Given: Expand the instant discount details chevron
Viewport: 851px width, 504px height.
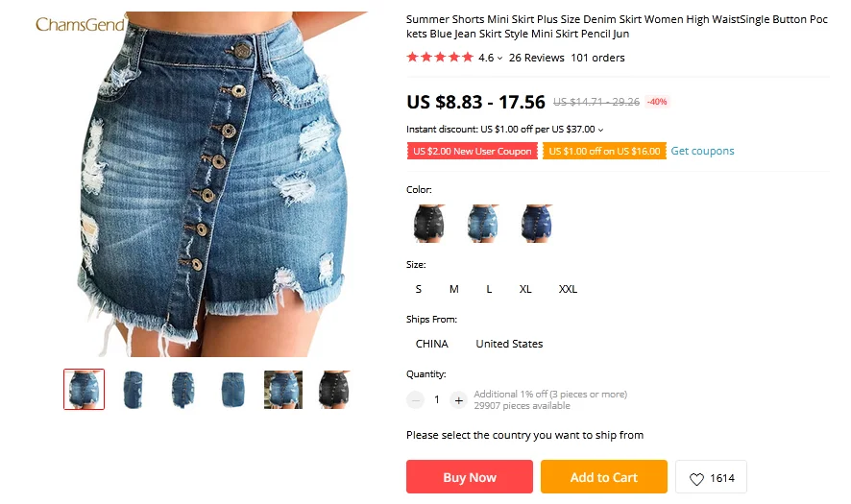Looking at the screenshot, I should coord(600,130).
